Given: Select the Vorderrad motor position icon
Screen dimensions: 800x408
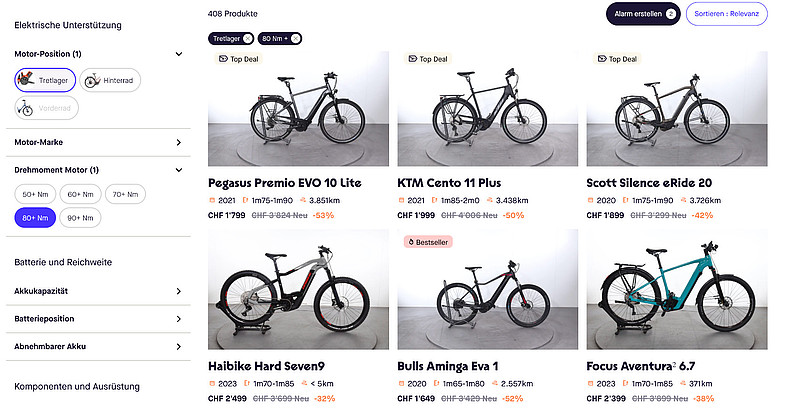Looking at the screenshot, I should click(47, 107).
